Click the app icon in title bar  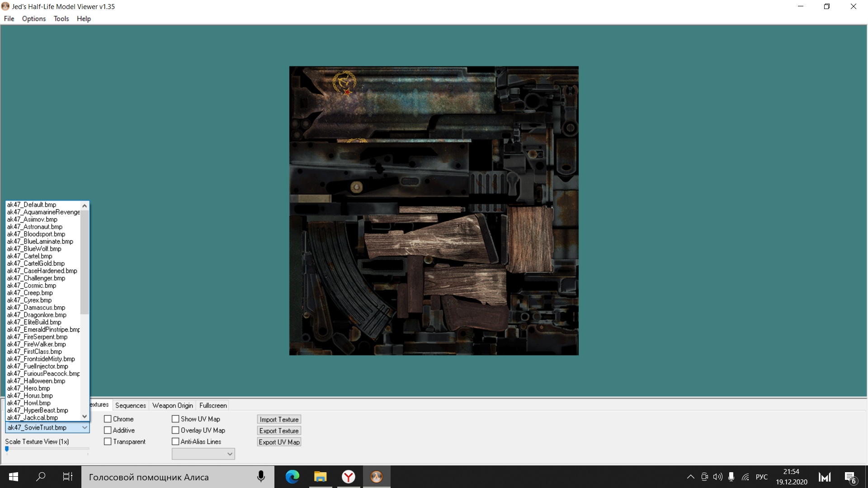coord(5,6)
